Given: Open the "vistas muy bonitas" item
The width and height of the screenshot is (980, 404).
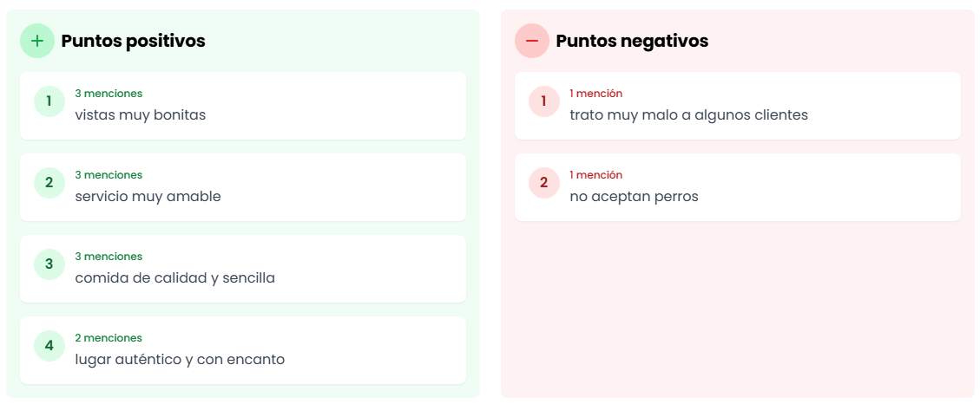Looking at the screenshot, I should coord(141,115).
